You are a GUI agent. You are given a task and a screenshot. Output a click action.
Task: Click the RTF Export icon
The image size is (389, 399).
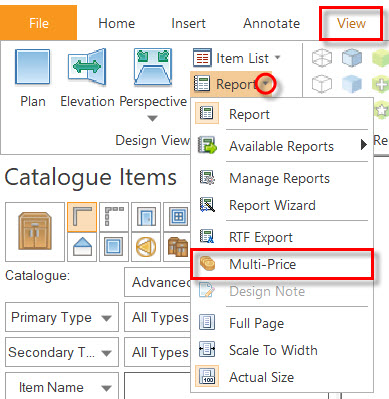pos(207,237)
